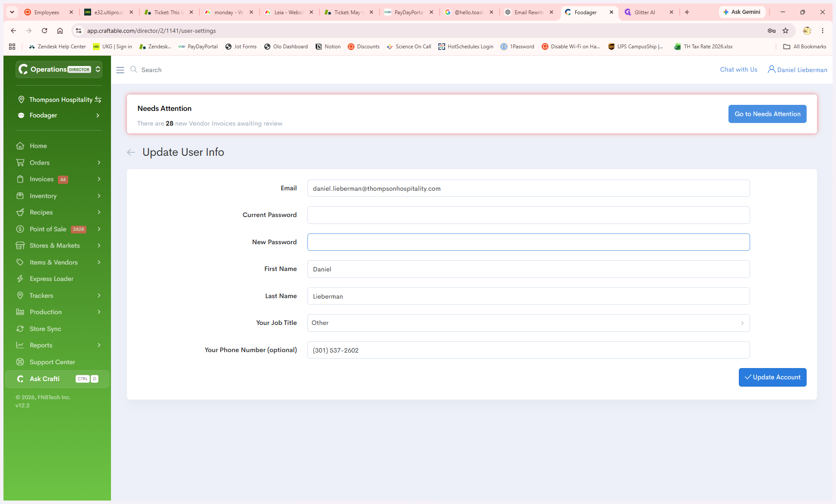
Task: Switch to the PayDayPortal browser tab
Action: 408,13
